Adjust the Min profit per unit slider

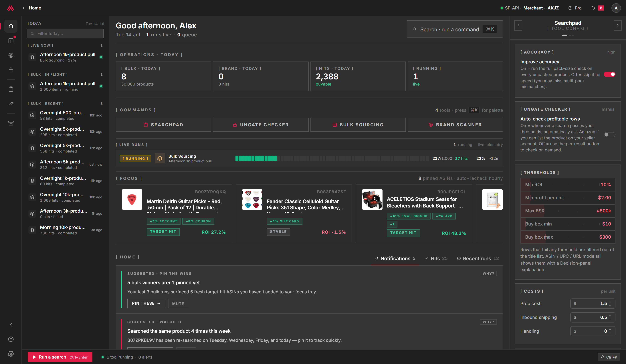click(568, 198)
